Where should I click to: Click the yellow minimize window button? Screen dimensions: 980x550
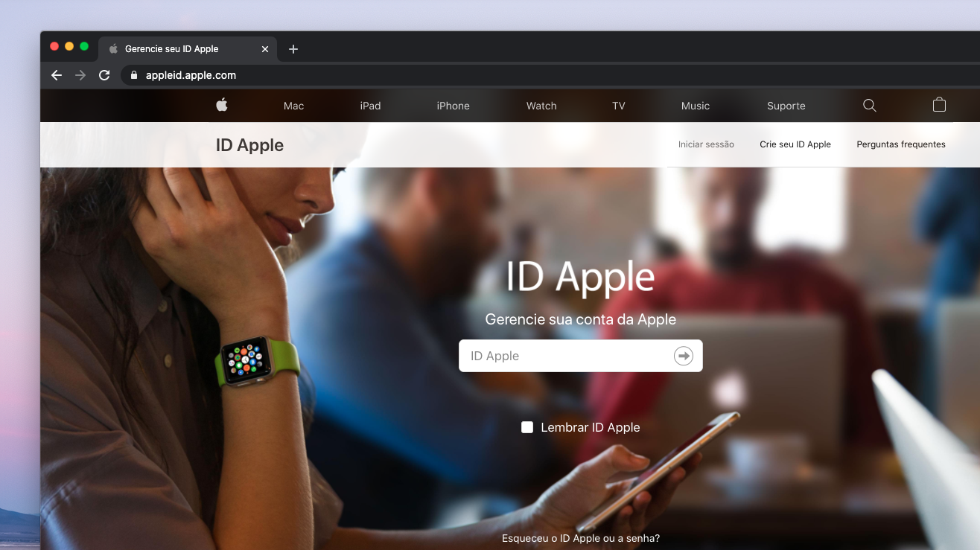(69, 46)
